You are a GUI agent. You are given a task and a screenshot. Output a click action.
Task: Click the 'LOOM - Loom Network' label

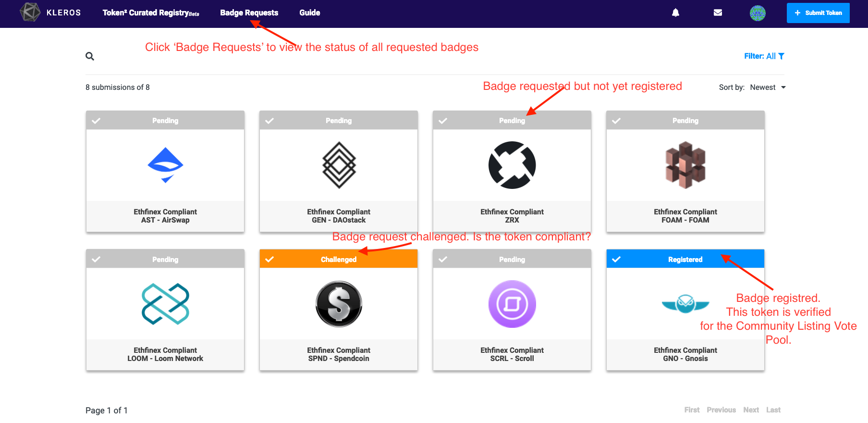coord(165,359)
